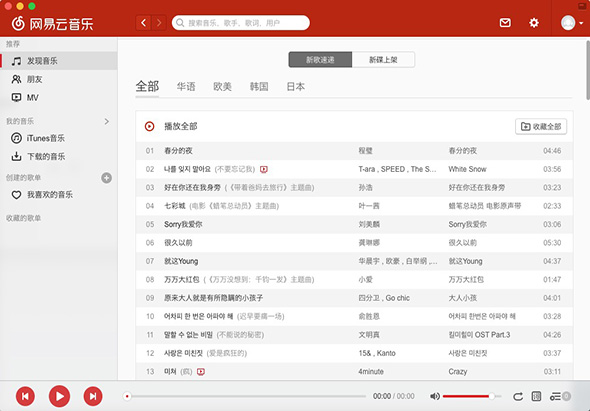Click the search magnifier icon

coord(180,23)
